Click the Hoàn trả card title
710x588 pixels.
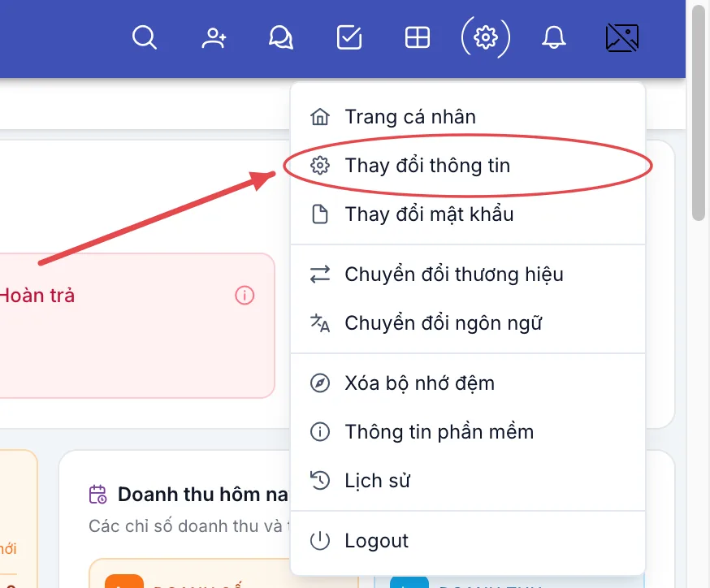(37, 296)
